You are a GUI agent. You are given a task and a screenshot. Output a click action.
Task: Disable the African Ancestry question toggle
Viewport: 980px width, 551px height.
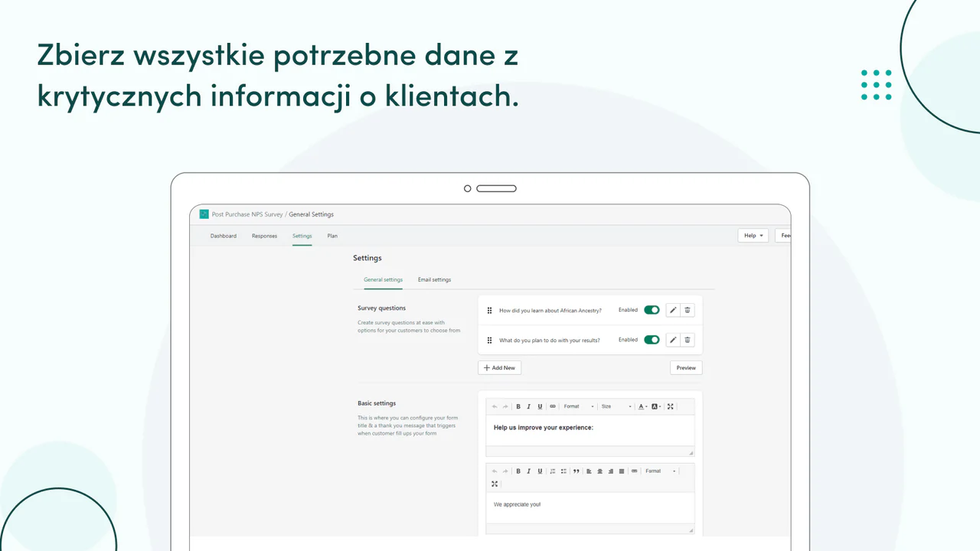click(x=652, y=310)
